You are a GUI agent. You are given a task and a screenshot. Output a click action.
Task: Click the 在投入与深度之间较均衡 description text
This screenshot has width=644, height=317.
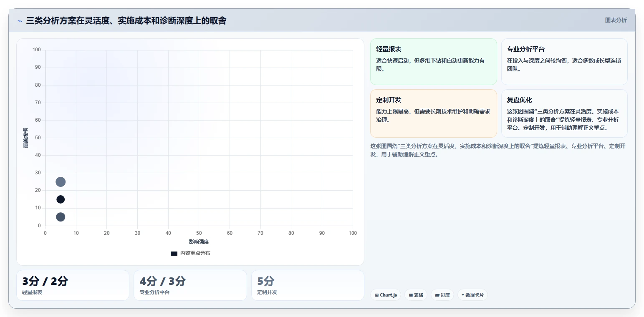[x=564, y=65]
